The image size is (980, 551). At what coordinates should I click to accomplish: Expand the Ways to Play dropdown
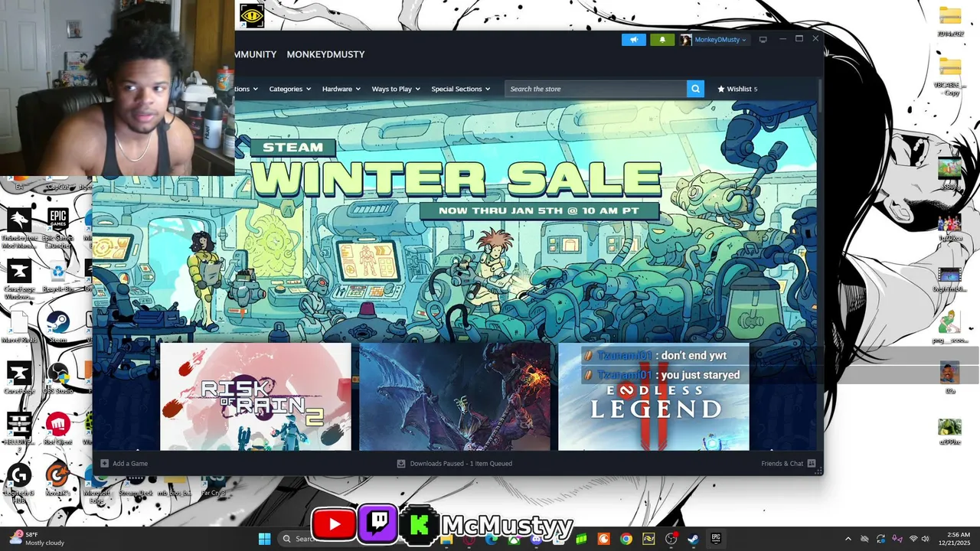coord(396,89)
